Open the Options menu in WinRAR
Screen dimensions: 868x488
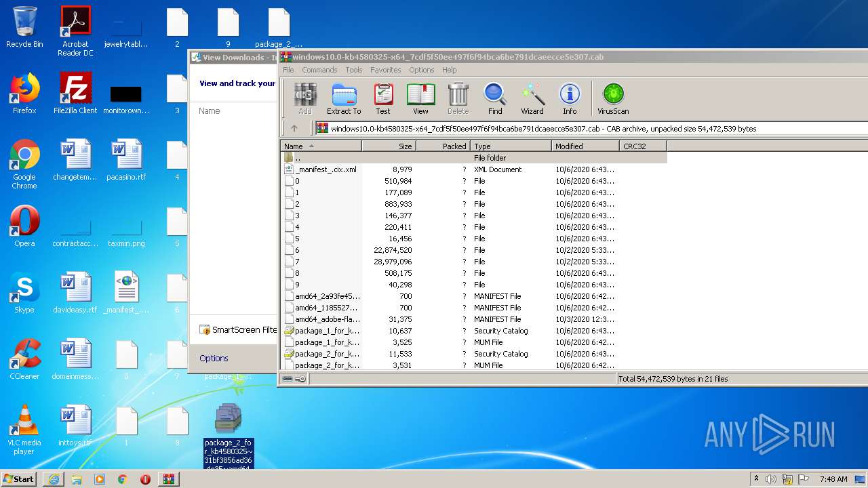pyautogui.click(x=421, y=70)
